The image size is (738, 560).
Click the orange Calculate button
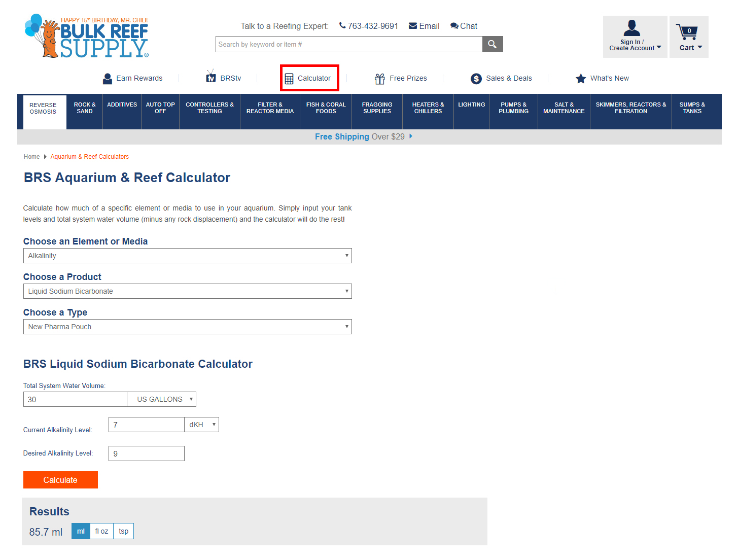point(60,480)
